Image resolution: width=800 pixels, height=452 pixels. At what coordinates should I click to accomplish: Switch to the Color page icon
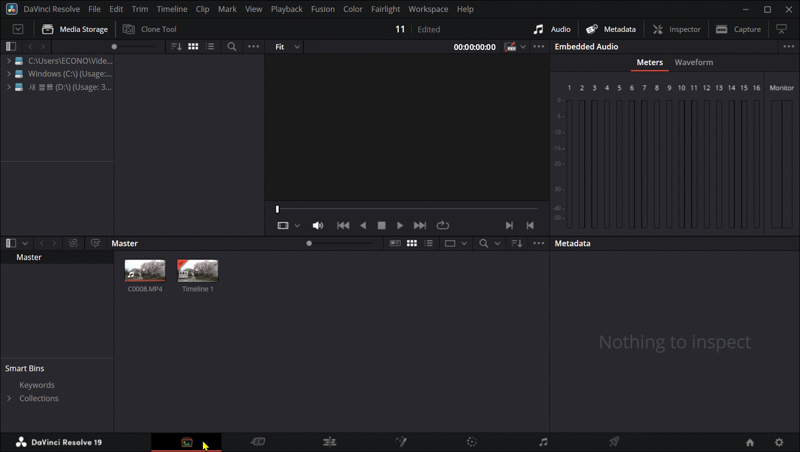pyautogui.click(x=471, y=442)
